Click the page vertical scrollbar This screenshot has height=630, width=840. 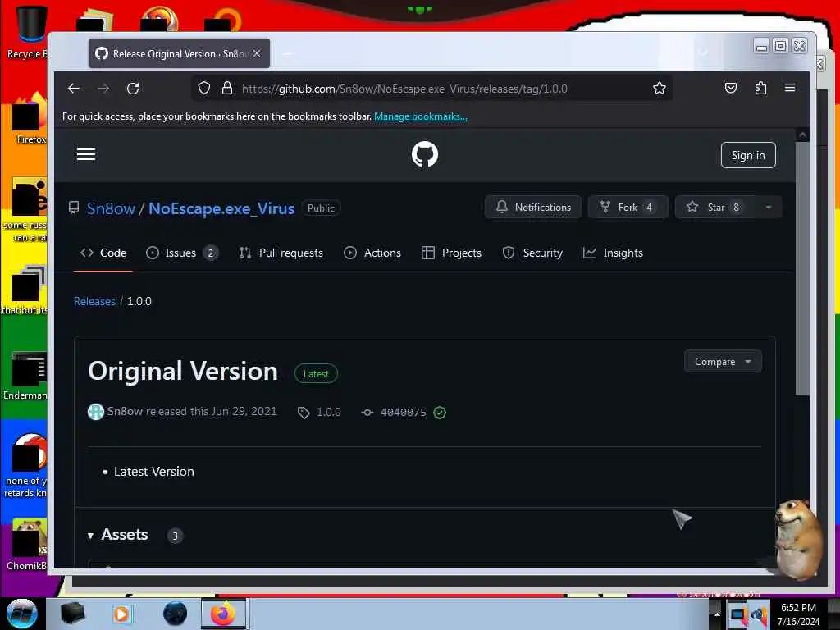(x=802, y=269)
